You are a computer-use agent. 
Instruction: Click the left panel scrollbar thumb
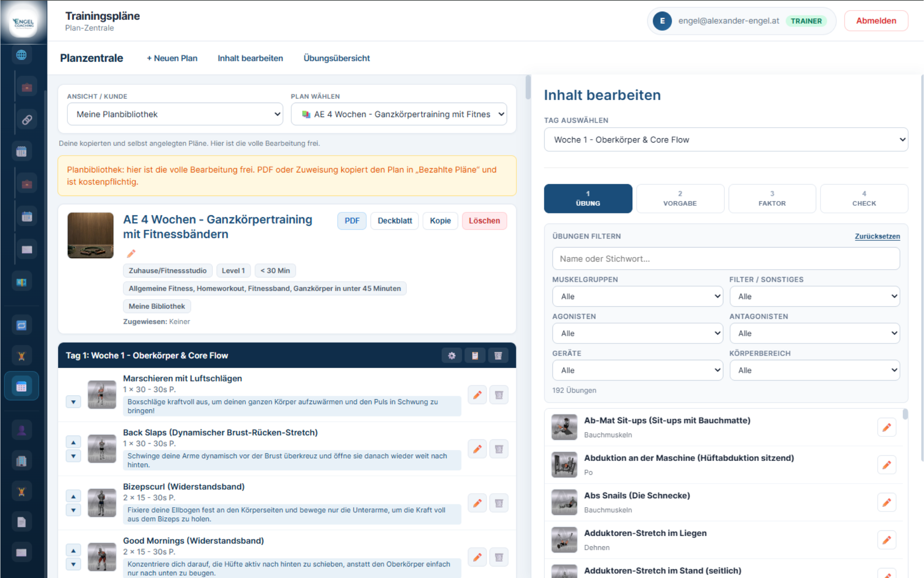tap(528, 87)
